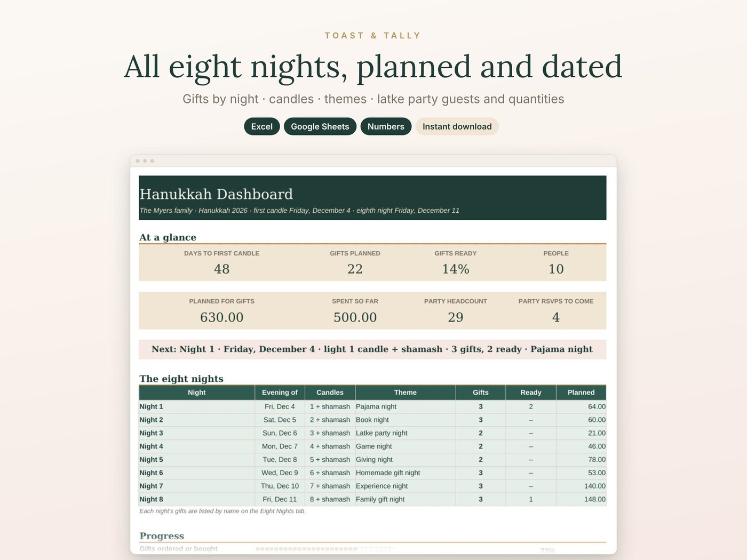
Task: Select the Giving night theme cell
Action: (x=406, y=460)
